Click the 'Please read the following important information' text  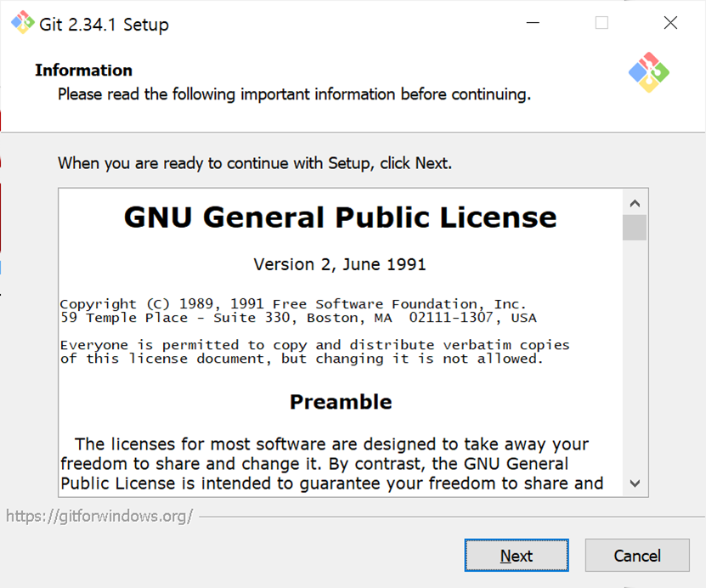point(295,94)
